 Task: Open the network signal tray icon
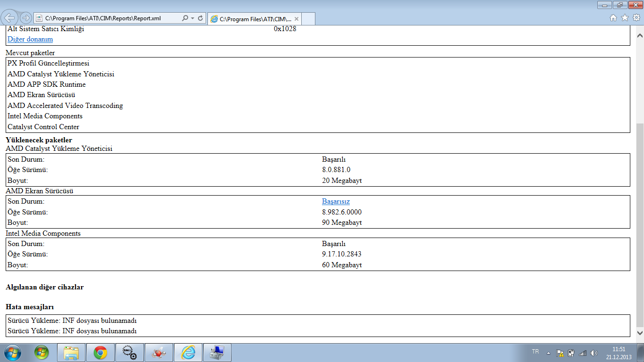(x=583, y=353)
